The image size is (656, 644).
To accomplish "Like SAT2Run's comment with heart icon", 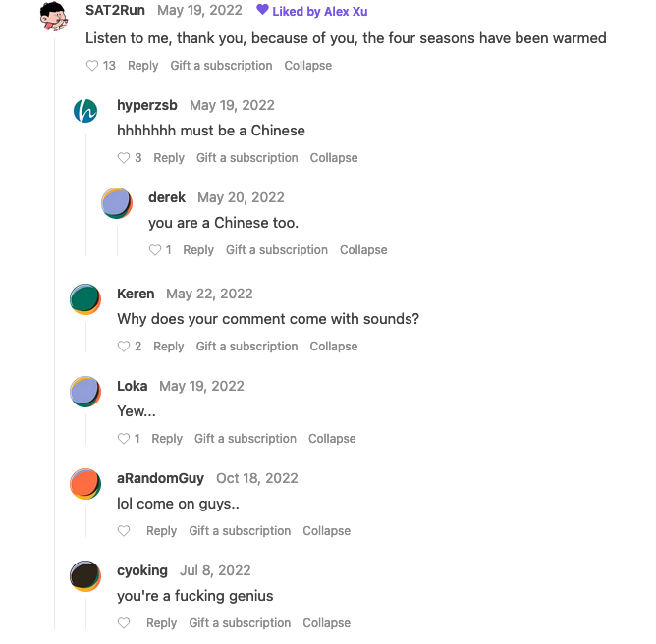I will click(x=92, y=66).
